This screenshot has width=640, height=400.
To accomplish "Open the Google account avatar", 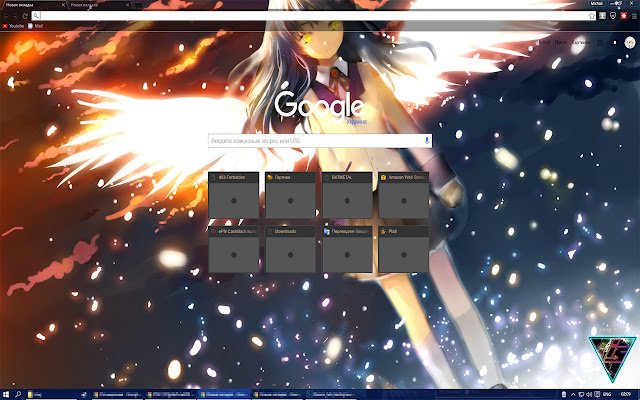I will click(x=630, y=42).
